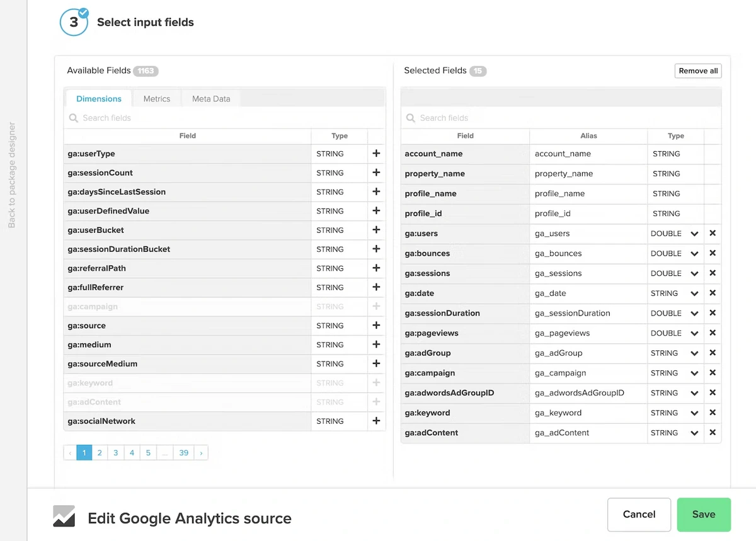The image size is (756, 541).
Task: Click Remove all selected fields button
Action: 698,71
